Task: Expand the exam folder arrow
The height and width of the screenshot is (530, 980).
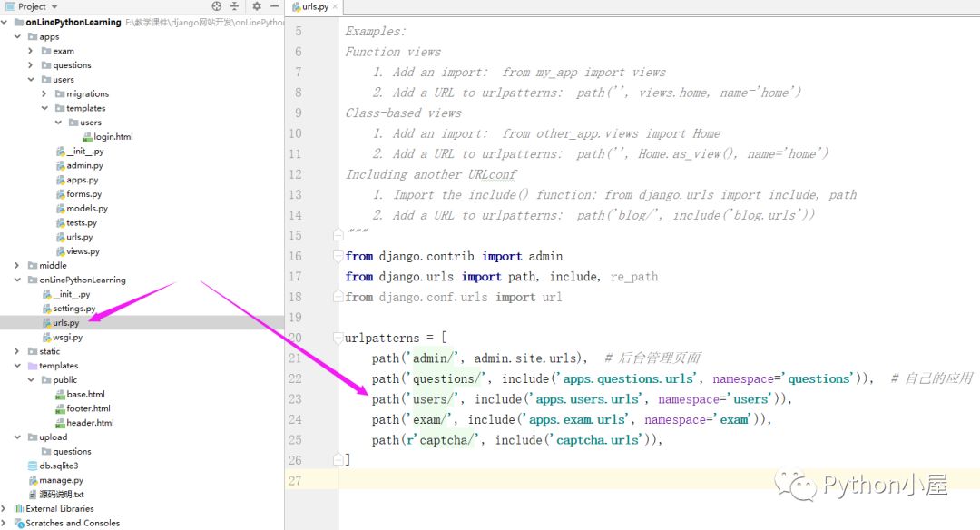Action: [x=31, y=51]
